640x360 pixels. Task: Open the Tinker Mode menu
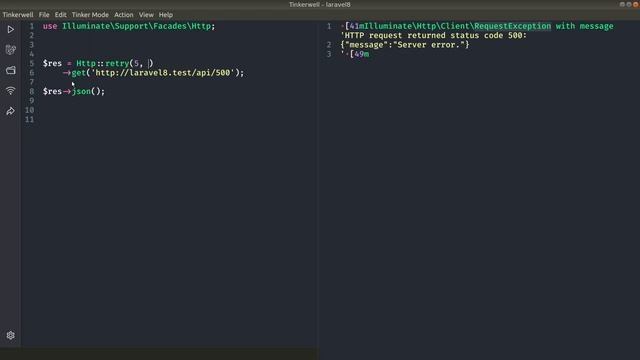(90, 15)
